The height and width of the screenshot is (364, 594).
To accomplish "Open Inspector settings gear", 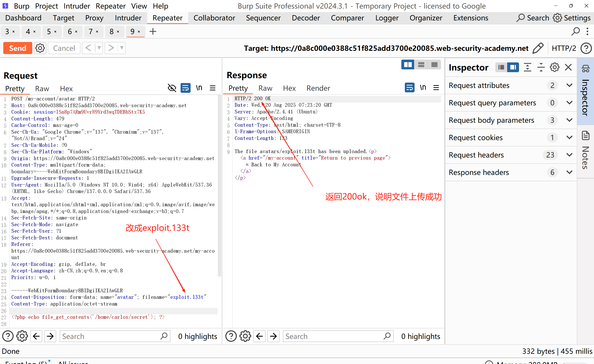I will pyautogui.click(x=554, y=68).
